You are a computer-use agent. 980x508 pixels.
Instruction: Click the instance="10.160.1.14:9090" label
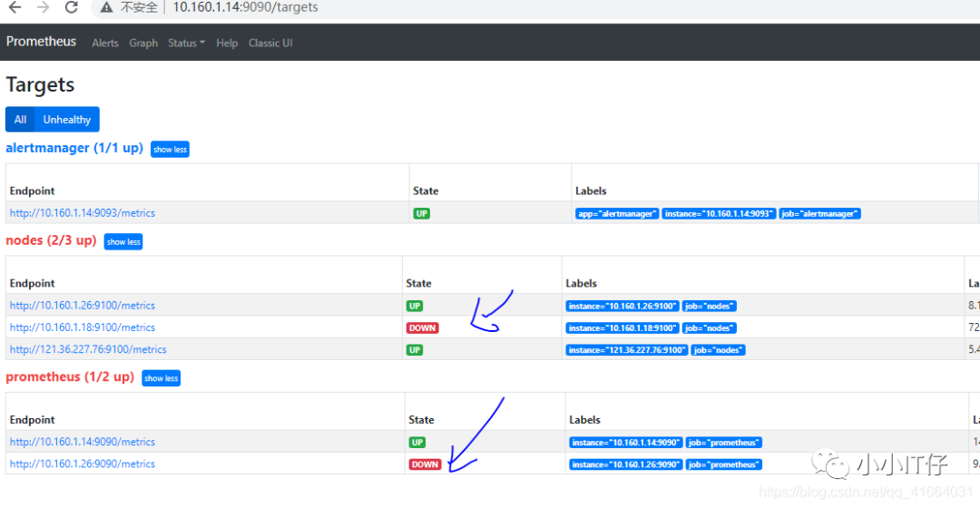coord(625,443)
